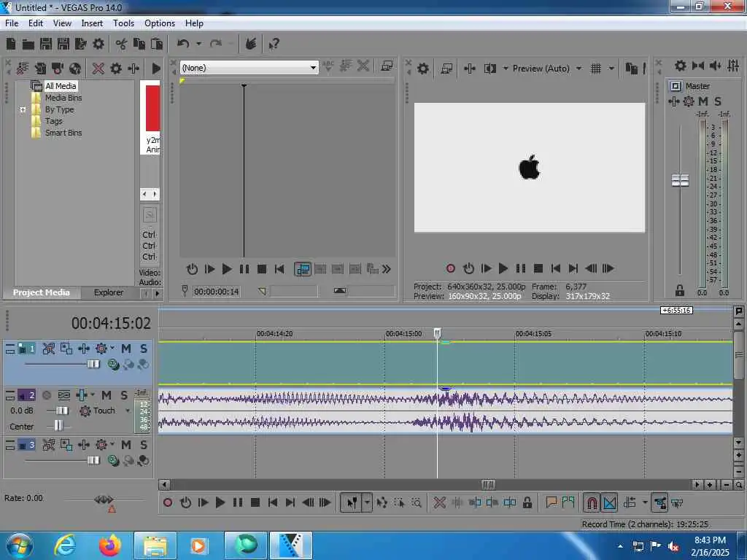Solo video track 1
Image resolution: width=747 pixels, height=560 pixels.
tap(144, 349)
